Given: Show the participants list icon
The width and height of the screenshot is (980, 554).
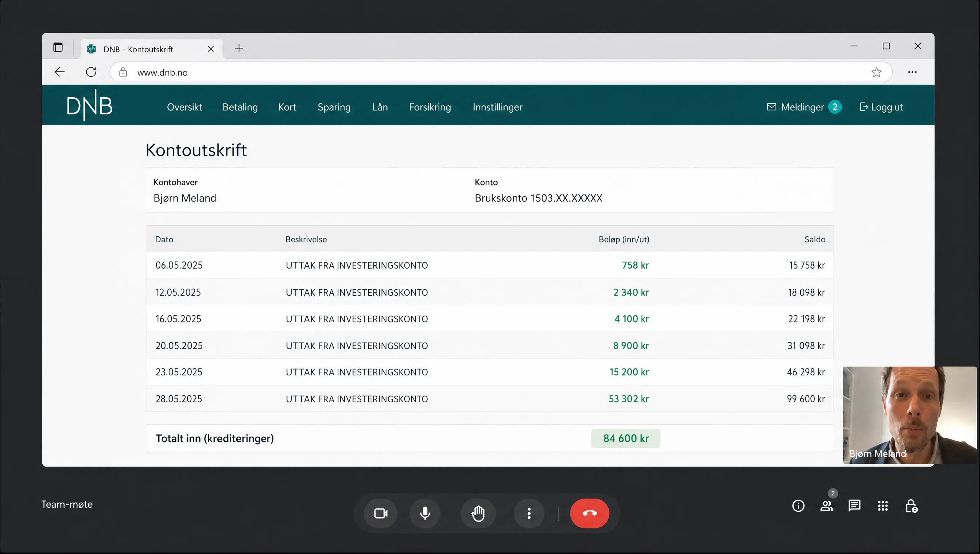Looking at the screenshot, I should pyautogui.click(x=827, y=506).
